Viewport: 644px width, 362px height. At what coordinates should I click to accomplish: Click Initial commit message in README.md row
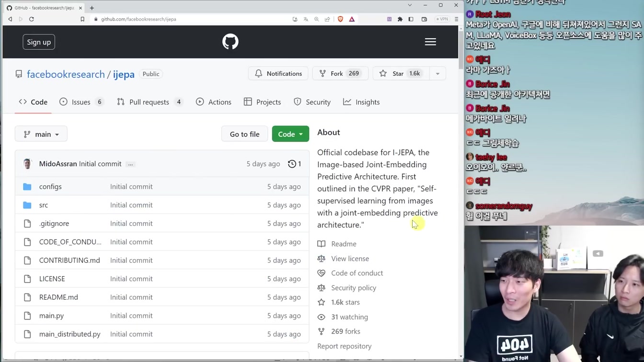(131, 297)
